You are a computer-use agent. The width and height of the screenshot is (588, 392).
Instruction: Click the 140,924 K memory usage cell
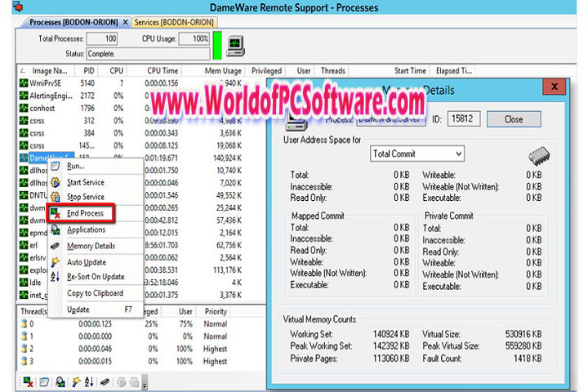click(x=227, y=158)
